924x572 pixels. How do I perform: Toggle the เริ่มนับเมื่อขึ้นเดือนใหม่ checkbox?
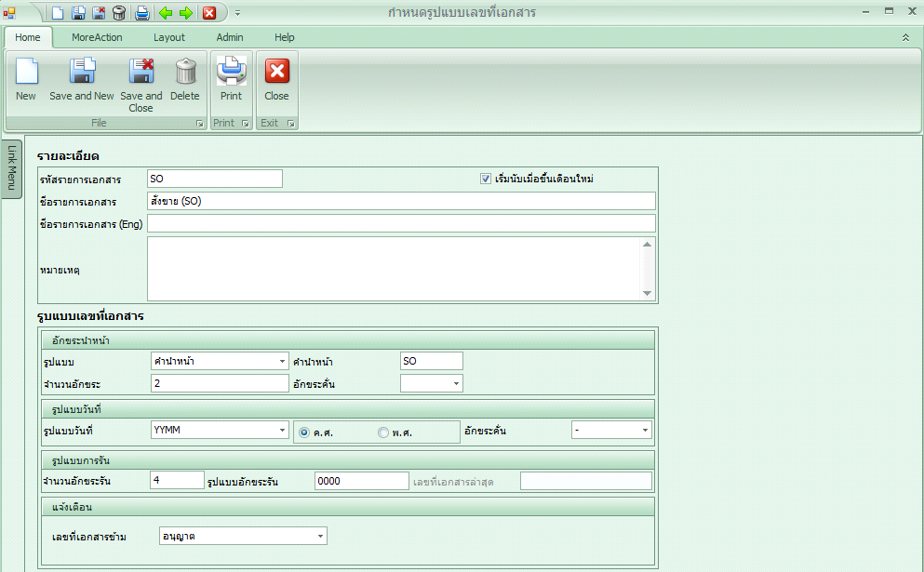click(x=486, y=179)
